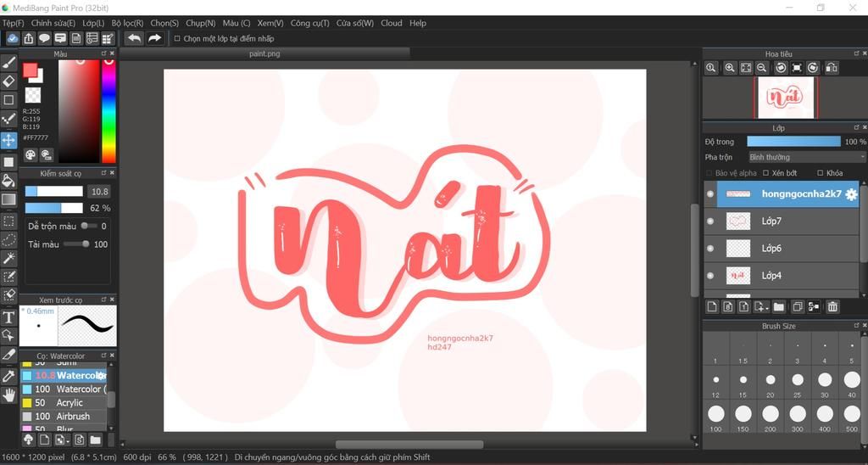Close the 'Màu' color panel
The height and width of the screenshot is (465, 868).
[112, 53]
